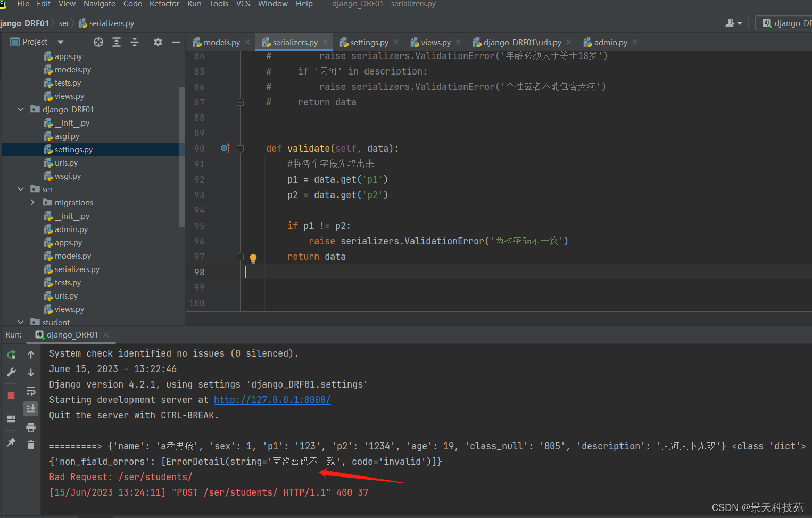Click serializers.py breadcrumb in navigation bar
Viewport: 812px width, 518px height.
(106, 23)
